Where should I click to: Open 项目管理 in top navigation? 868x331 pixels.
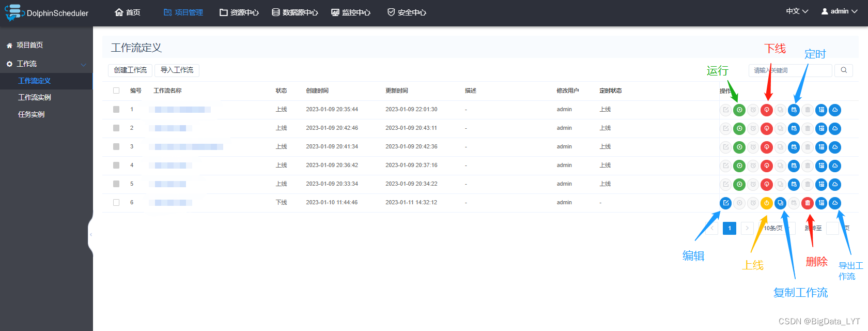click(x=183, y=12)
